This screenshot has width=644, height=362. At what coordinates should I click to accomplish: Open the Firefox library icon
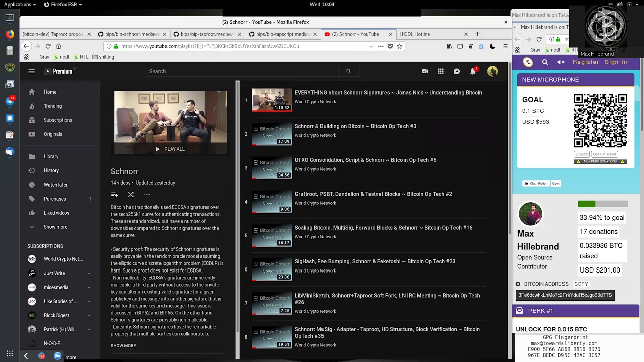449,46
